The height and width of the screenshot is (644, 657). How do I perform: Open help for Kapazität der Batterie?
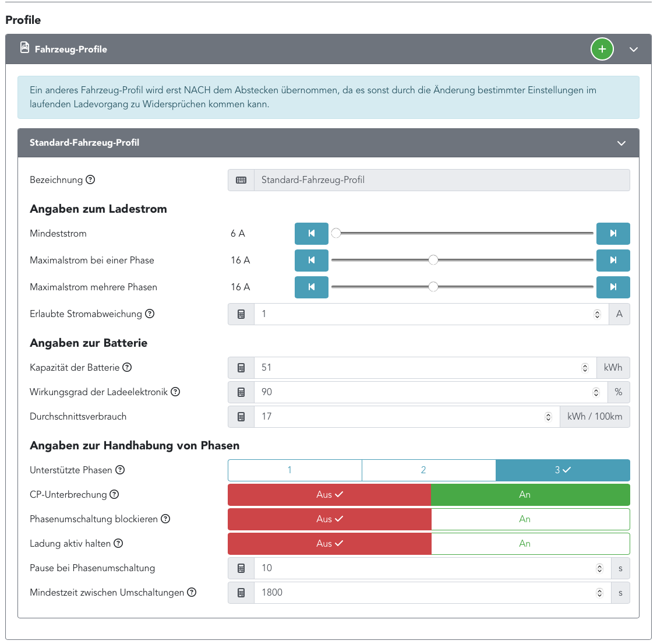click(x=127, y=367)
